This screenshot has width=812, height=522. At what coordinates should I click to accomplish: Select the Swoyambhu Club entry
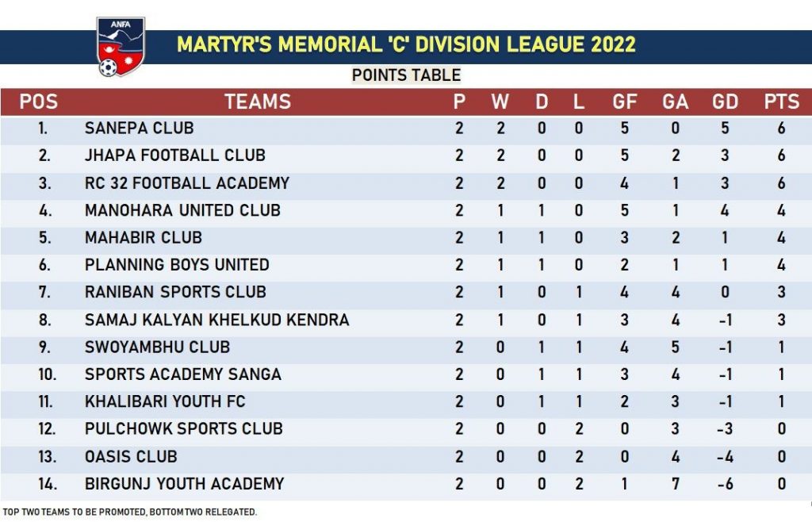point(157,347)
